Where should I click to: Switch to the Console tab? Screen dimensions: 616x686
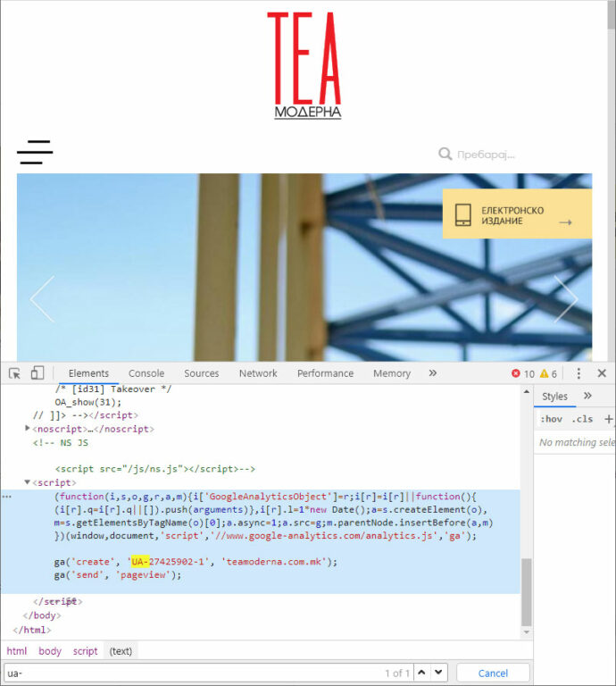coord(146,373)
